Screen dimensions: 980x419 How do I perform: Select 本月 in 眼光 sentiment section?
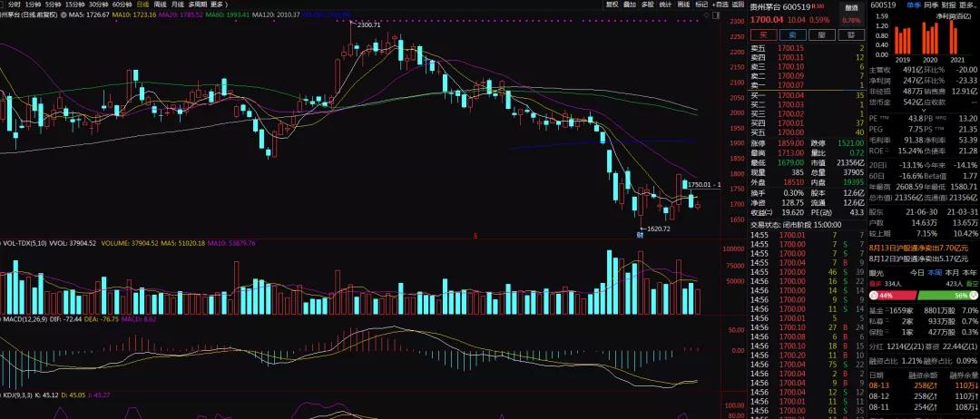pyautogui.click(x=952, y=273)
